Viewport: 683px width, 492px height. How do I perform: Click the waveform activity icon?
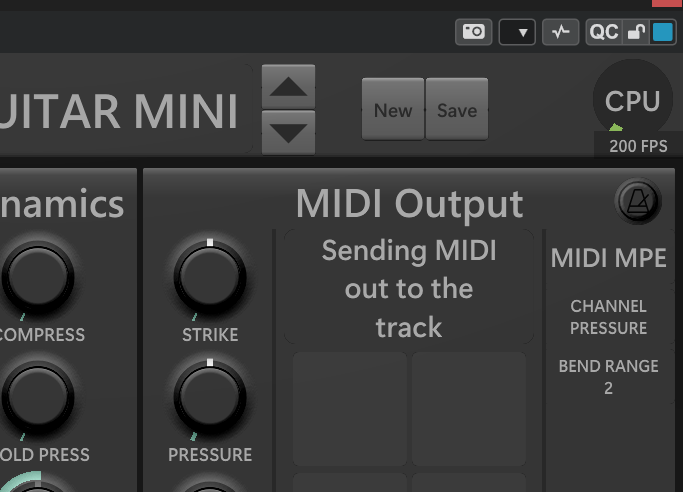560,32
